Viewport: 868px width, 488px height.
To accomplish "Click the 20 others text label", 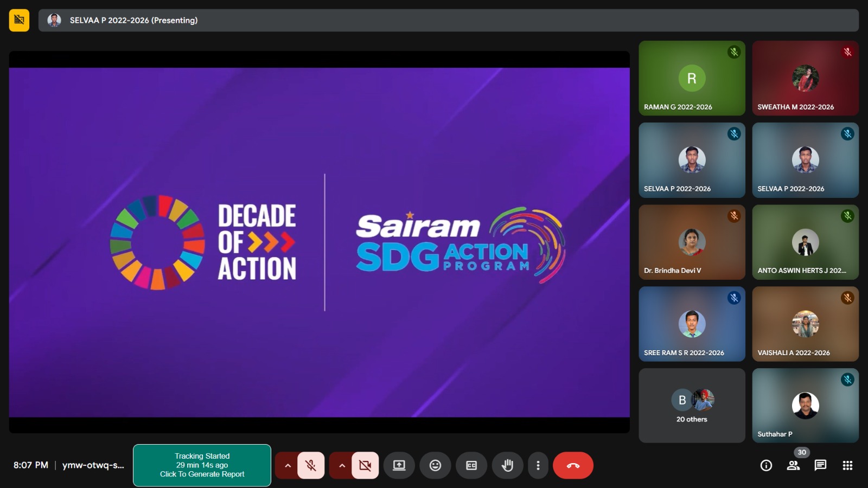I will [692, 419].
